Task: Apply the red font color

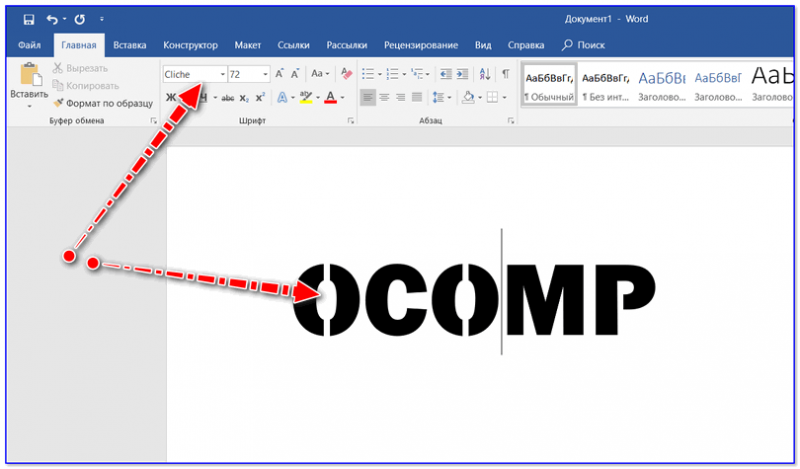Action: point(331,97)
